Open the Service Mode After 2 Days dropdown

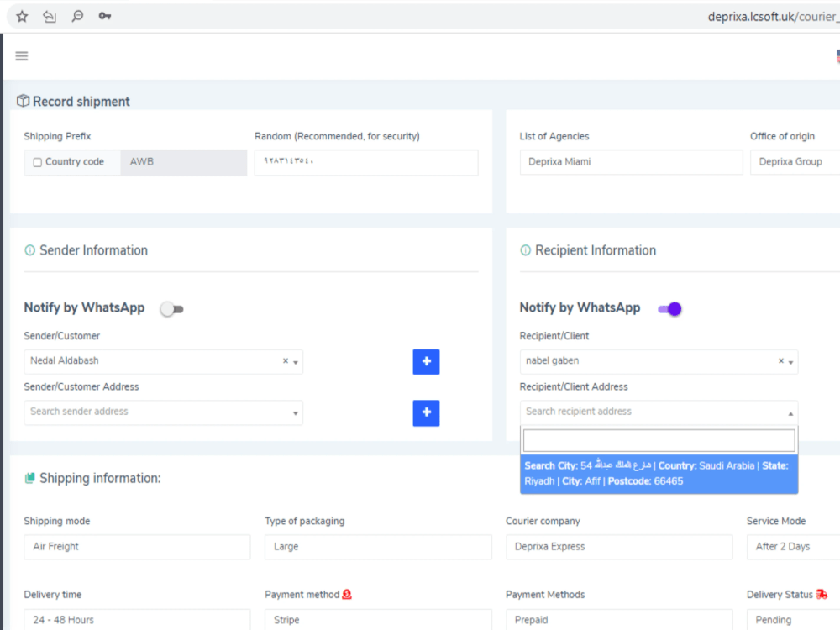pyautogui.click(x=794, y=547)
